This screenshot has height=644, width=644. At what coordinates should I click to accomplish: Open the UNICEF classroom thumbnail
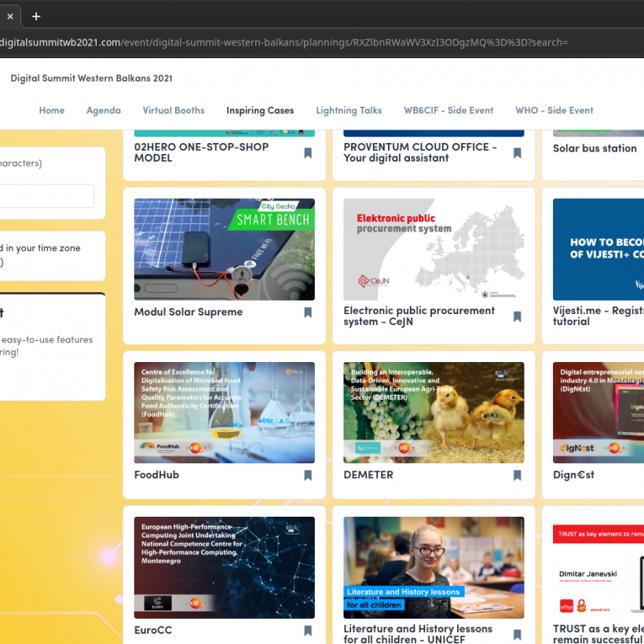(x=434, y=568)
